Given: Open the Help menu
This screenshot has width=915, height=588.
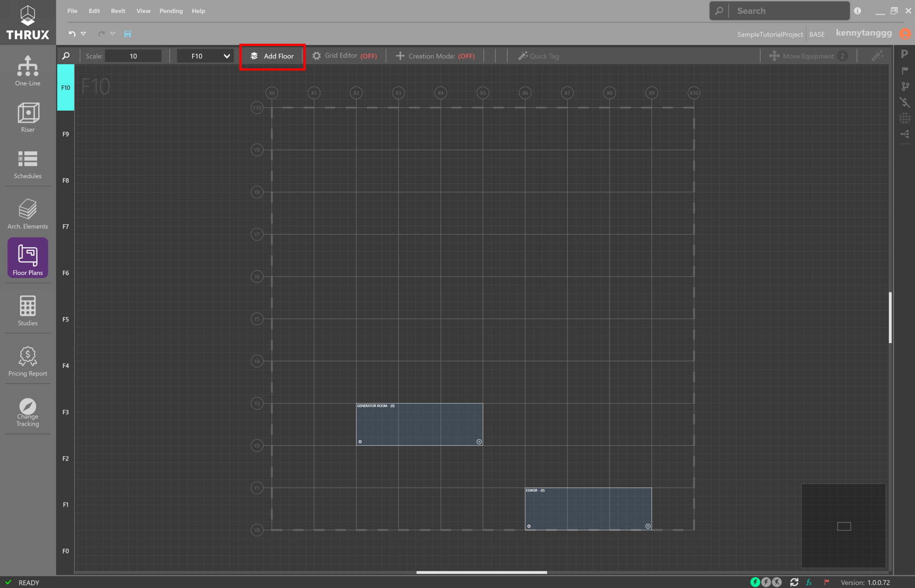Looking at the screenshot, I should 198,11.
